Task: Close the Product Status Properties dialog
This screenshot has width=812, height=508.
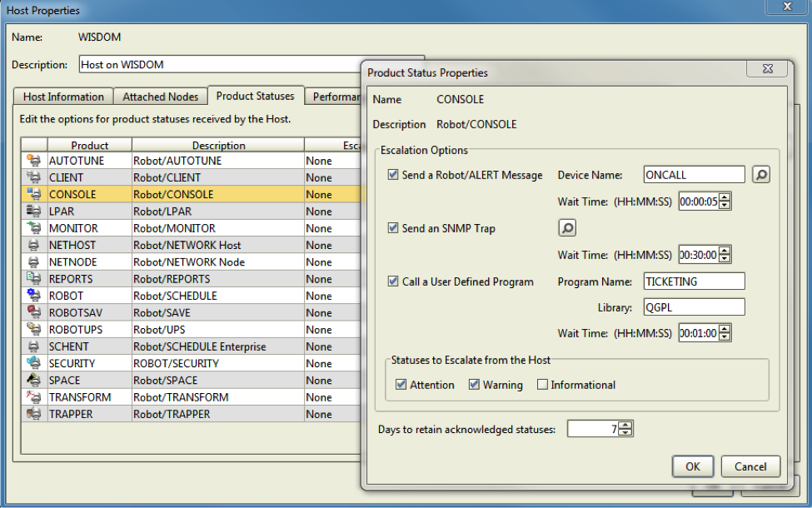Action: tap(768, 68)
